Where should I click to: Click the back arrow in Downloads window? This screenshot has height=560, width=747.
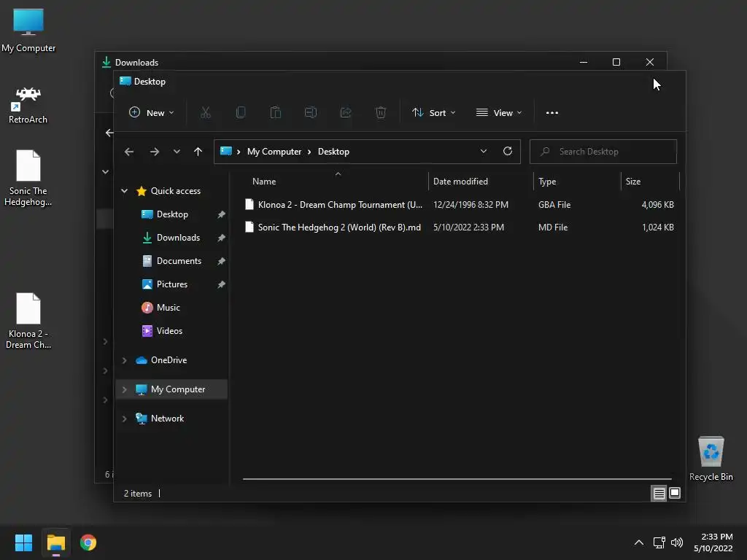(109, 133)
